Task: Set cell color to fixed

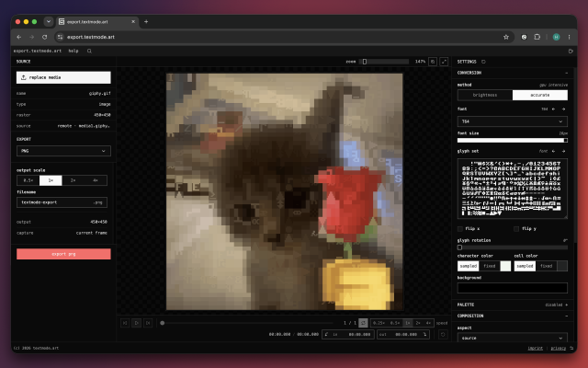Action: [546, 266]
